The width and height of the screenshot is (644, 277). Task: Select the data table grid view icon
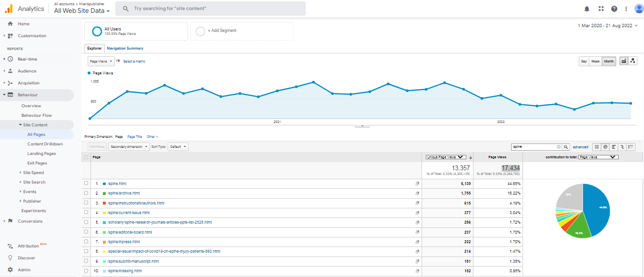click(x=597, y=147)
